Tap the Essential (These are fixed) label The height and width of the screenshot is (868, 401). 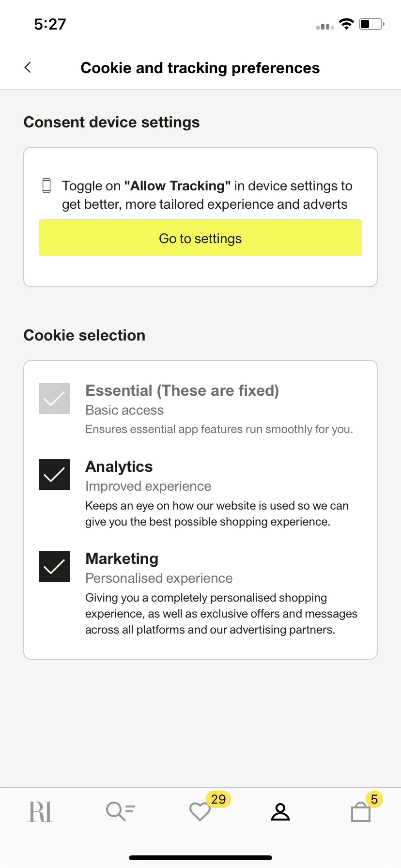[182, 390]
